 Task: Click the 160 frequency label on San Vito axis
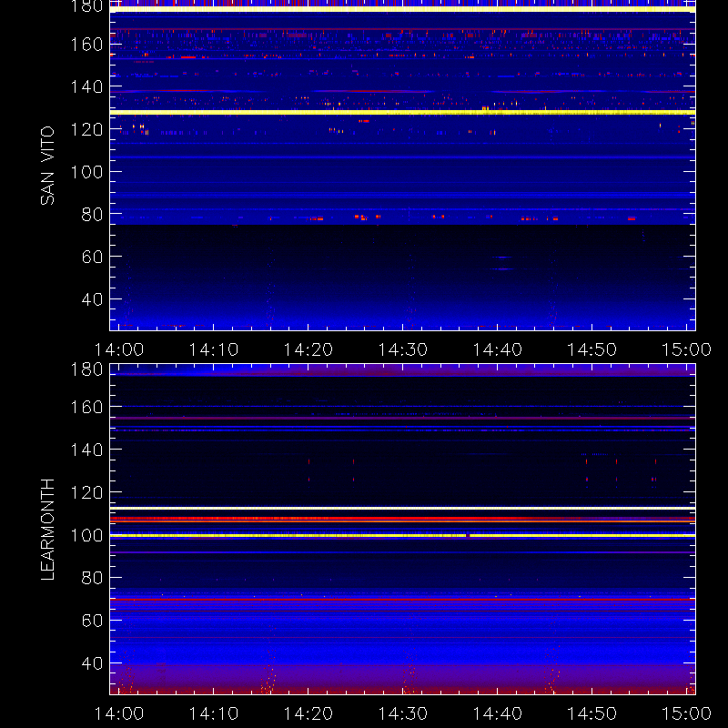tap(86, 45)
